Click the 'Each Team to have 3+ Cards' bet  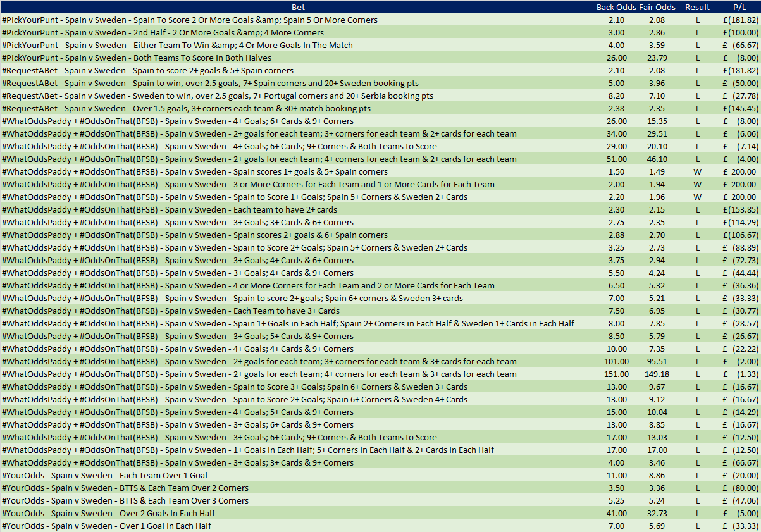171,311
